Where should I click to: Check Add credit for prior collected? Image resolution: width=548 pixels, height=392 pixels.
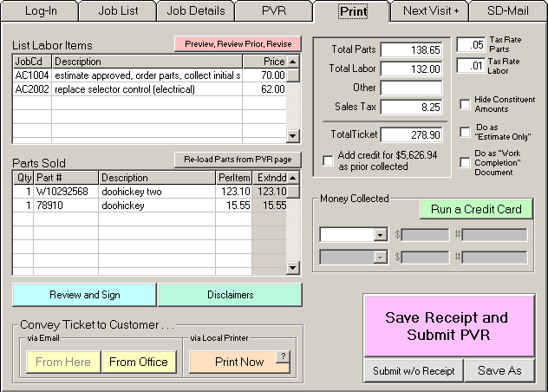[328, 160]
